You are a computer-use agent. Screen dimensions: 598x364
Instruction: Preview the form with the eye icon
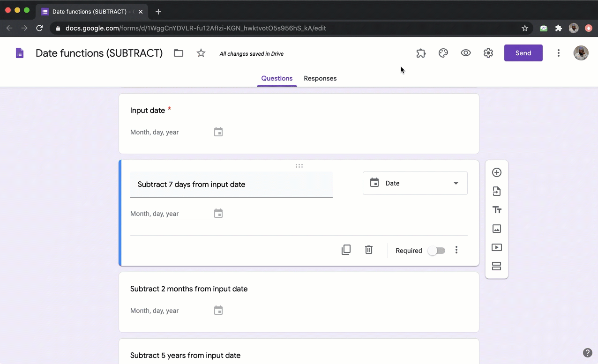click(x=466, y=53)
